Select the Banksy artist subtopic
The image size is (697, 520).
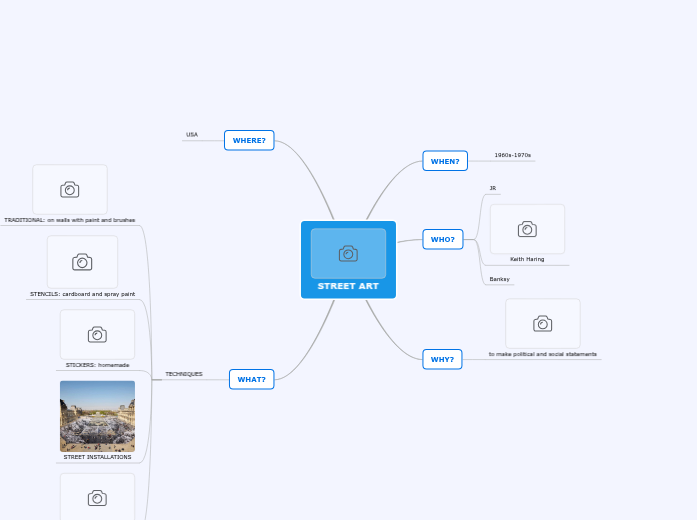[x=499, y=279]
